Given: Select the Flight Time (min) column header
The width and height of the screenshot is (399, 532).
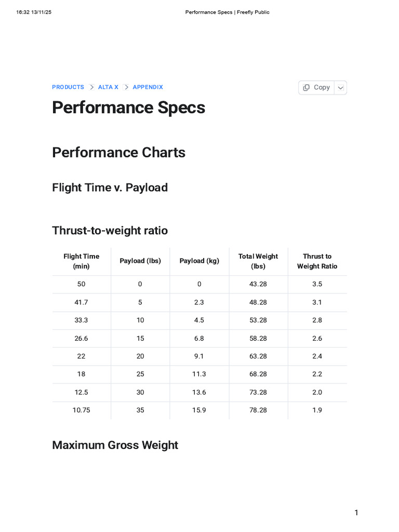Looking at the screenshot, I should coord(82,261).
